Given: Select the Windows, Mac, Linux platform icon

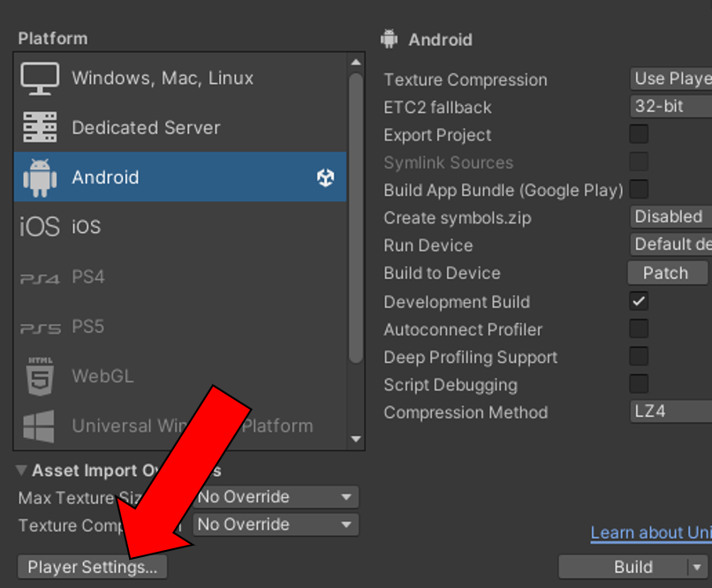Looking at the screenshot, I should click(x=40, y=78).
